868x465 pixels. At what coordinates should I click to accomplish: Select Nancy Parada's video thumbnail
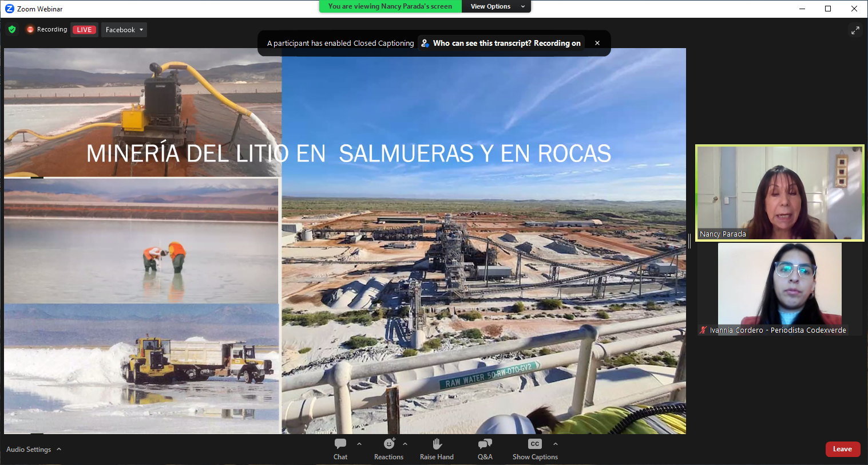click(x=779, y=193)
